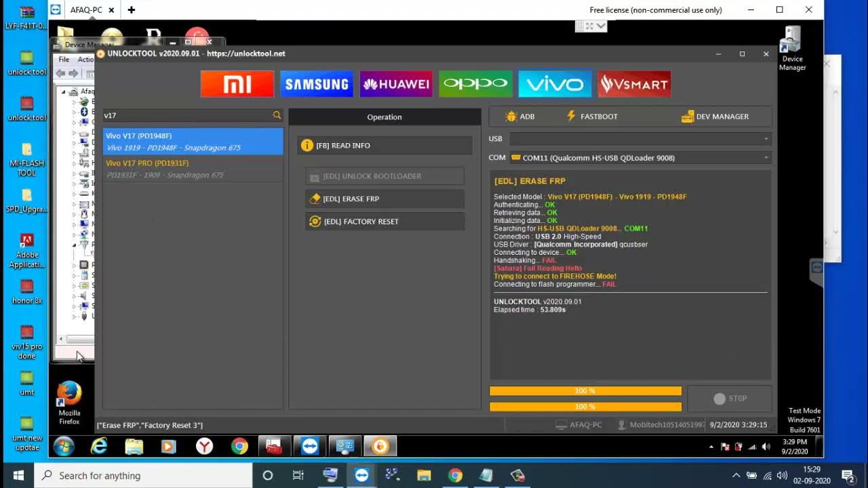
Task: Select Vivo V17 PRO (PD1931F) model row
Action: click(x=193, y=169)
